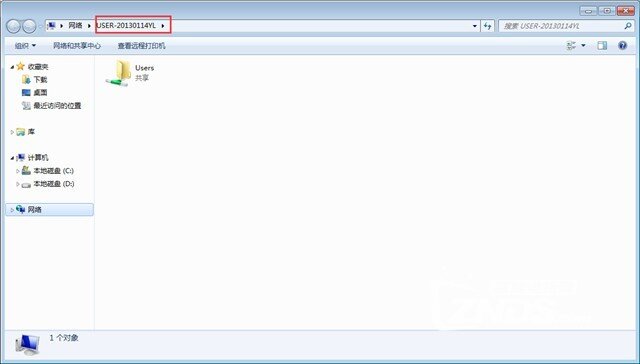Click 查看远程打印机 toolbar button

(x=142, y=46)
